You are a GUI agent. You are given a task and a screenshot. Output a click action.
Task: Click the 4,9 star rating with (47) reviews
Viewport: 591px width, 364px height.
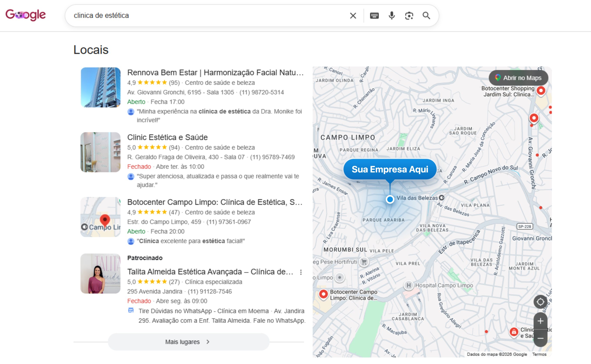pos(153,212)
